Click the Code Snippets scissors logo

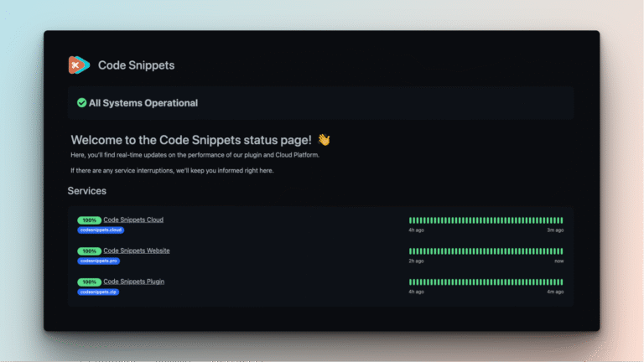[79, 65]
